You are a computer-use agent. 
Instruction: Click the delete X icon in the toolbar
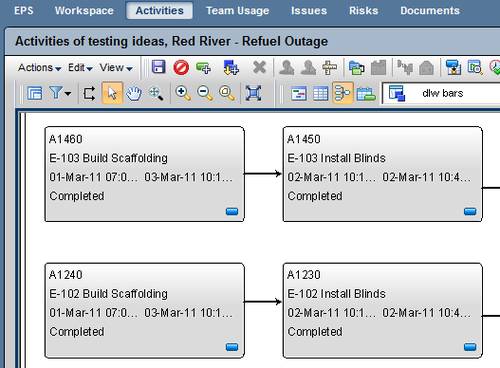pyautogui.click(x=259, y=67)
